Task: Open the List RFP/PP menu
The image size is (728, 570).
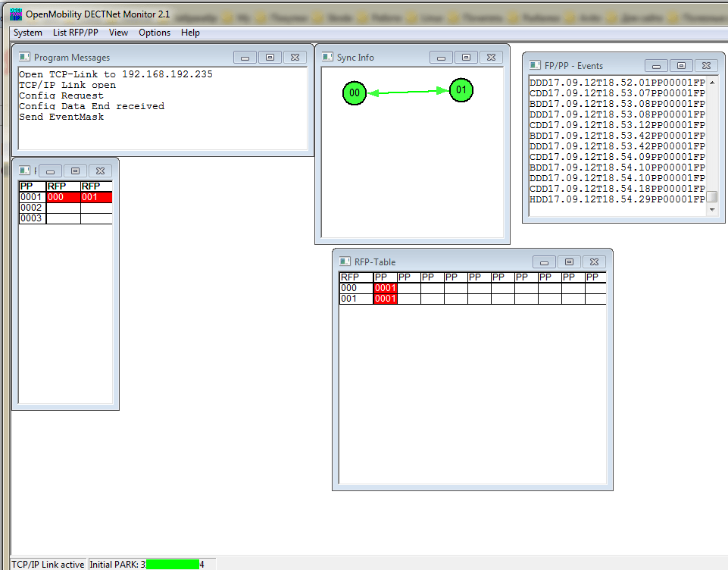Action: click(76, 33)
